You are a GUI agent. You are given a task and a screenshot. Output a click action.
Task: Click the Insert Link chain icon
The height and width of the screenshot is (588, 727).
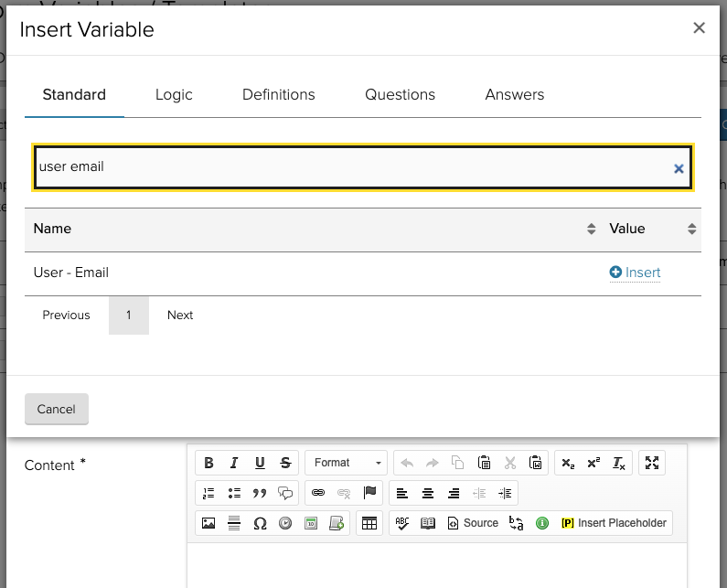click(318, 493)
